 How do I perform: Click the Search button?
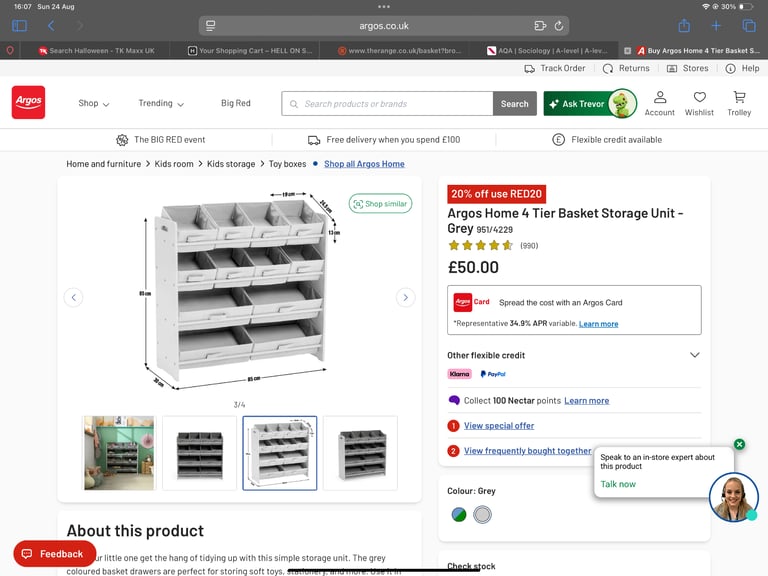click(514, 104)
